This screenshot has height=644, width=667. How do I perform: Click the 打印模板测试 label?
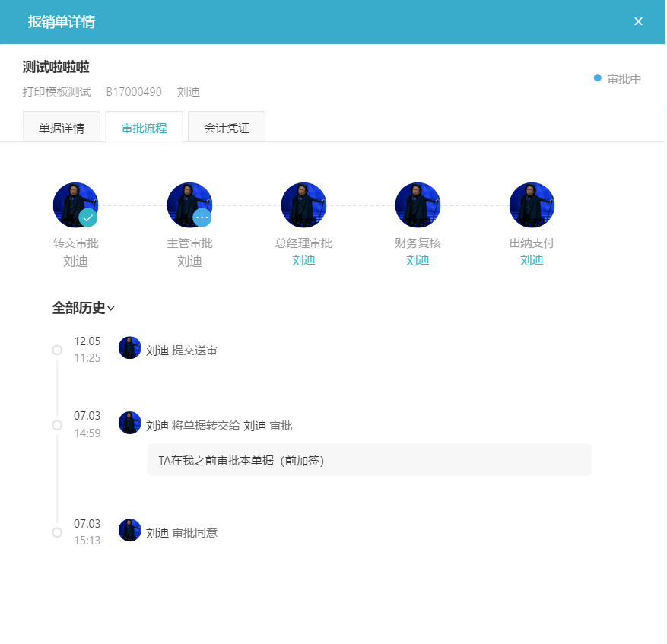[56, 92]
